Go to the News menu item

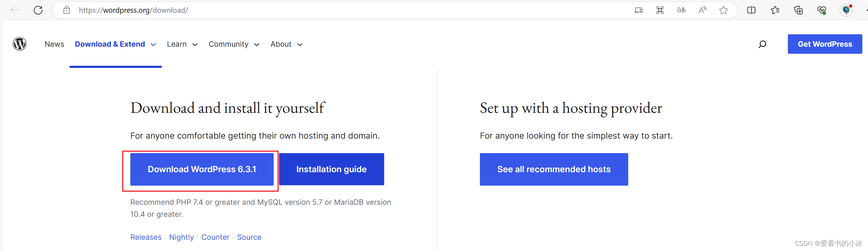click(x=54, y=44)
